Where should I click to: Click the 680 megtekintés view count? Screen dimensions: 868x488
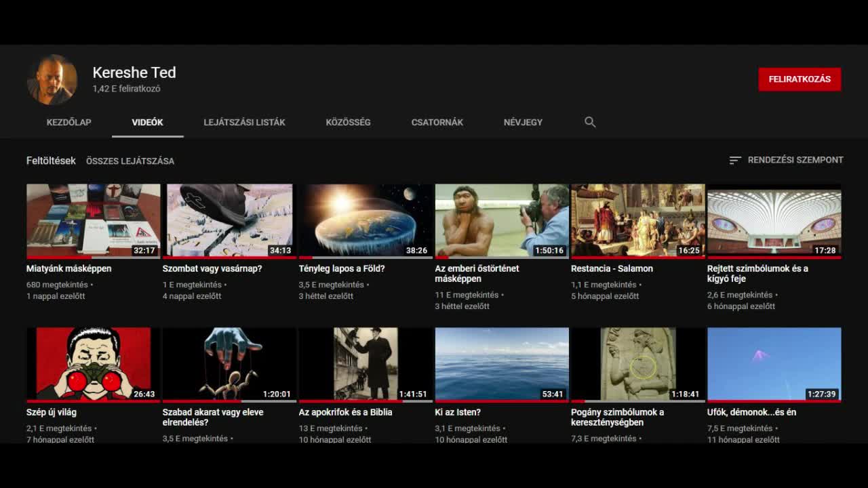pyautogui.click(x=58, y=285)
